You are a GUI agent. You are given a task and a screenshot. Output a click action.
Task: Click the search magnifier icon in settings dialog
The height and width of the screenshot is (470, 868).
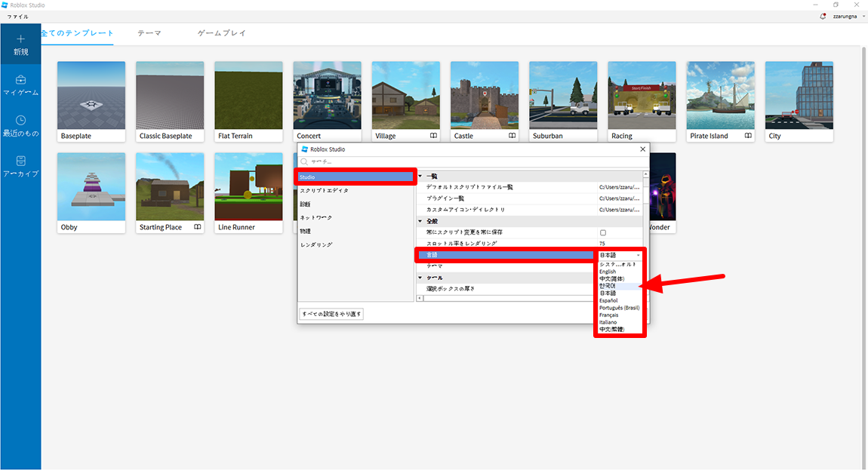click(x=304, y=161)
